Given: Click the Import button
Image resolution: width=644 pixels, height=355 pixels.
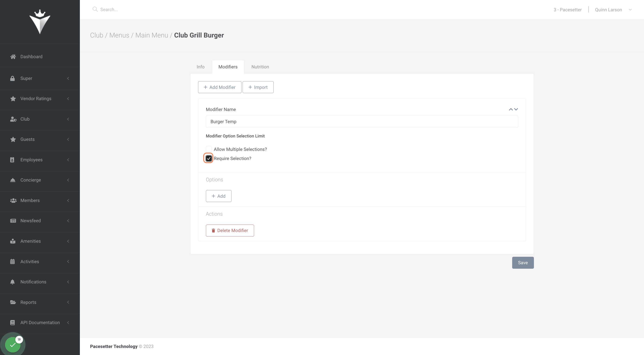Looking at the screenshot, I should pyautogui.click(x=258, y=87).
